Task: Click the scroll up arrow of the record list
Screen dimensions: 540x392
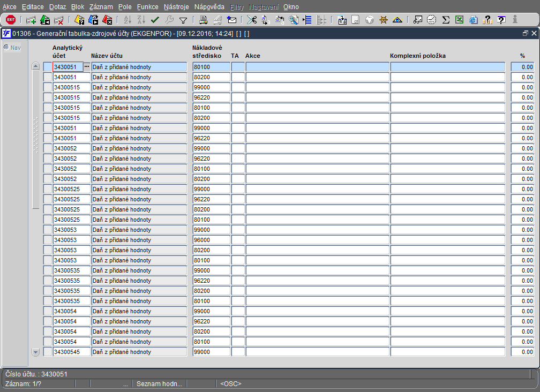Action: [x=36, y=66]
